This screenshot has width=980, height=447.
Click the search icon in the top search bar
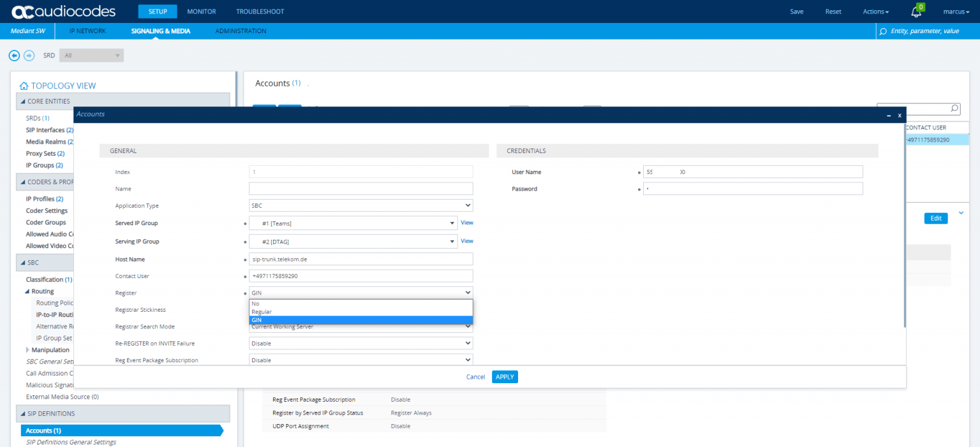tap(882, 31)
